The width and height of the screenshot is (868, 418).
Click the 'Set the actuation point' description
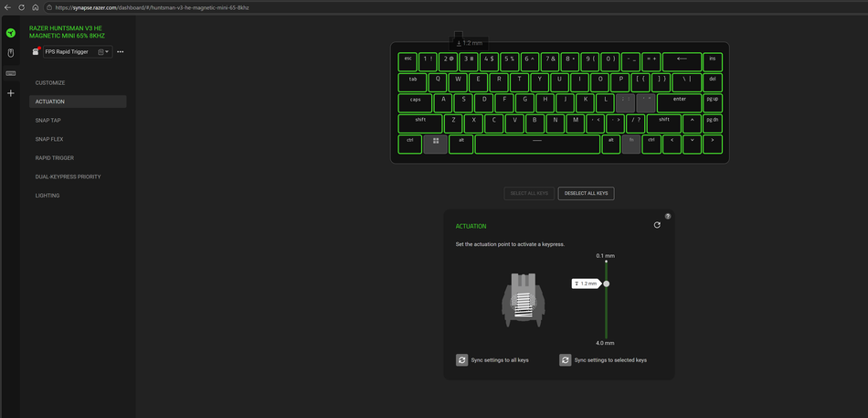coord(510,244)
